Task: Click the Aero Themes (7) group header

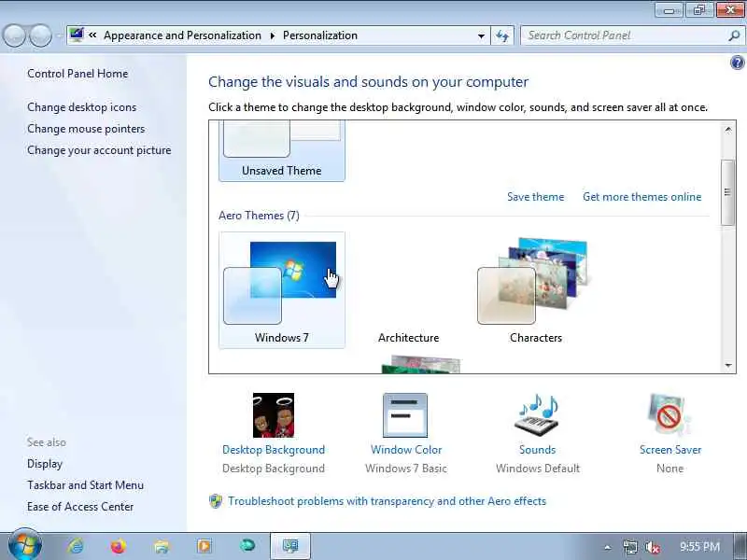Action: click(259, 216)
